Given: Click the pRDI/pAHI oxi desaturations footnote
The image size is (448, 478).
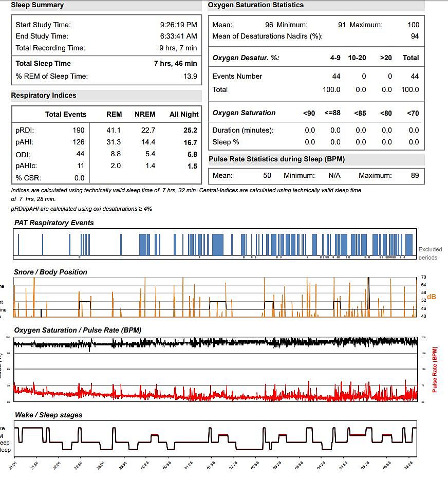Looking at the screenshot, I should pos(81,209).
